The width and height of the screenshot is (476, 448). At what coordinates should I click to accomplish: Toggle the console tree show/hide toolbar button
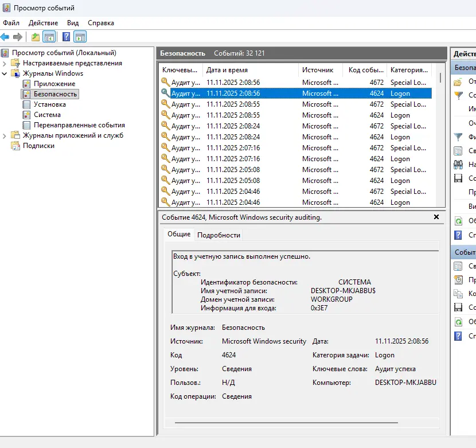50,37
